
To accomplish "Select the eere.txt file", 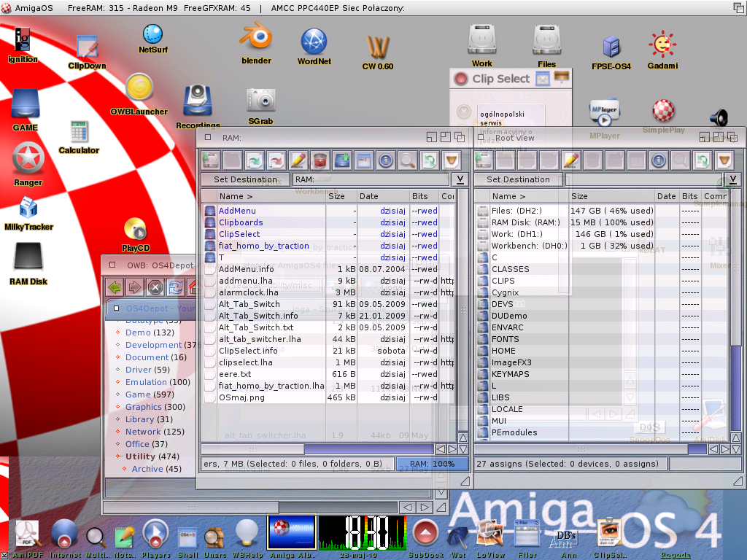I will point(329,374).
